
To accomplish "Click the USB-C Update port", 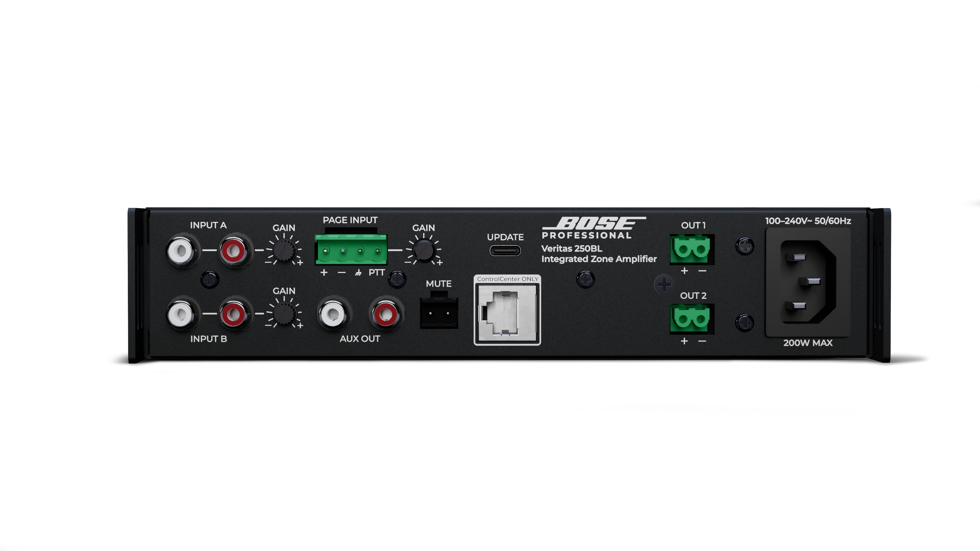I will 505,251.
